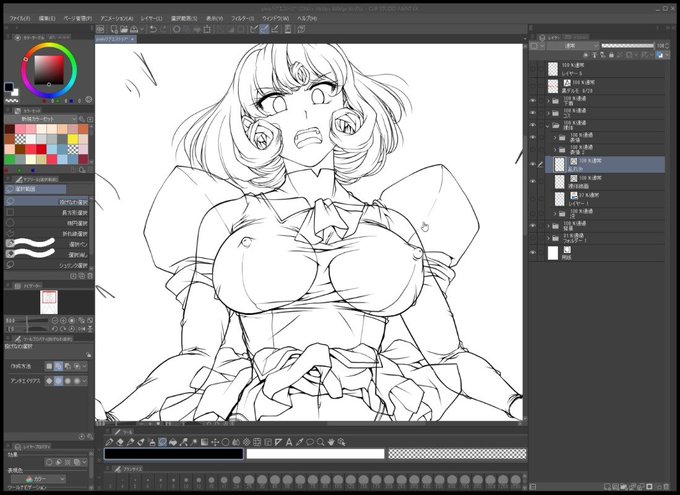Screen dimensions: 680x495
Task: Click the Scale/Rotate transform icon in command bar
Action: tap(207, 29)
